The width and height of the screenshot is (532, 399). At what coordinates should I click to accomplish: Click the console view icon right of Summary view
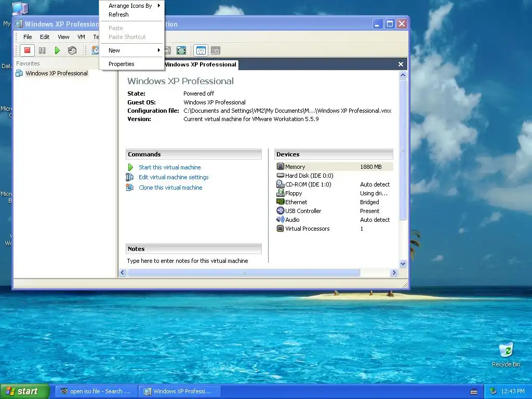pos(216,50)
